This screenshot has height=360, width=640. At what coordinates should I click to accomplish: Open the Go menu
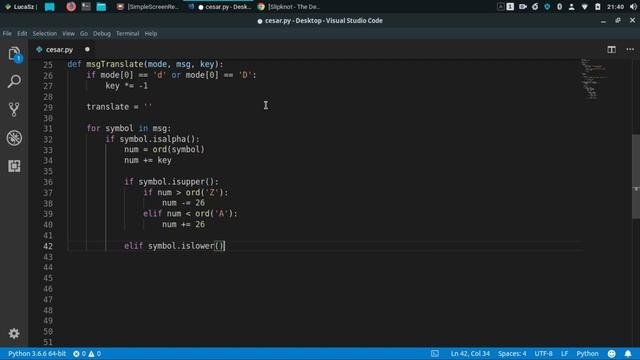pyautogui.click(x=84, y=33)
